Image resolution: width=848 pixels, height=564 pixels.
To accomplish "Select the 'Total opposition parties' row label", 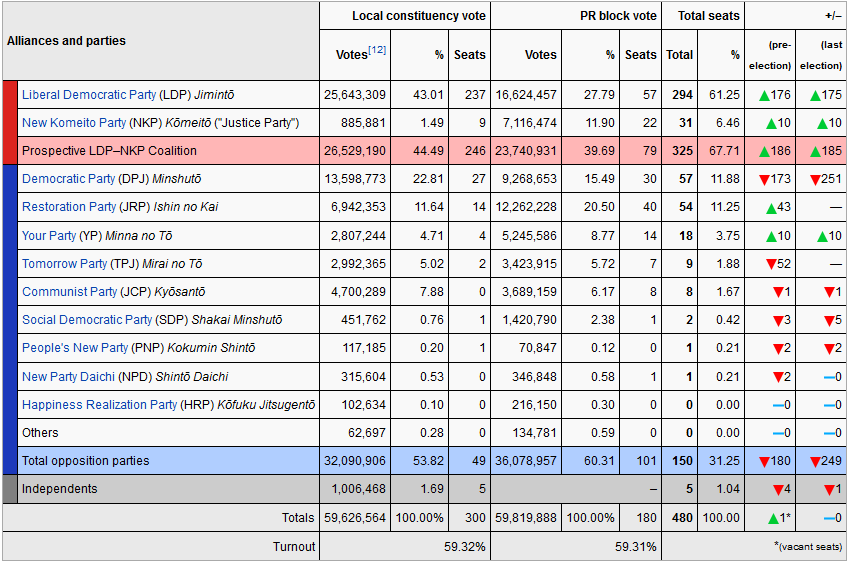I will tap(85, 461).
